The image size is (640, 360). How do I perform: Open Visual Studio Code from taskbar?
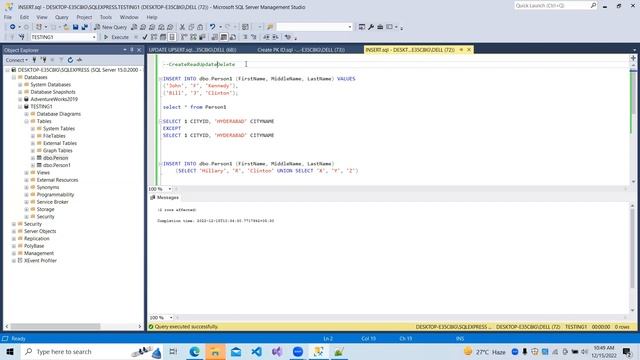(256, 351)
